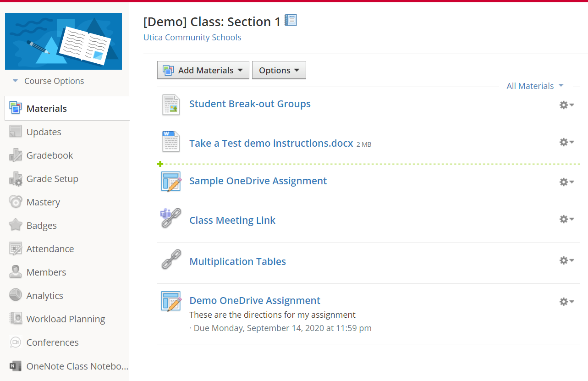Select Analytics from the course menu
588x381 pixels.
coord(44,296)
